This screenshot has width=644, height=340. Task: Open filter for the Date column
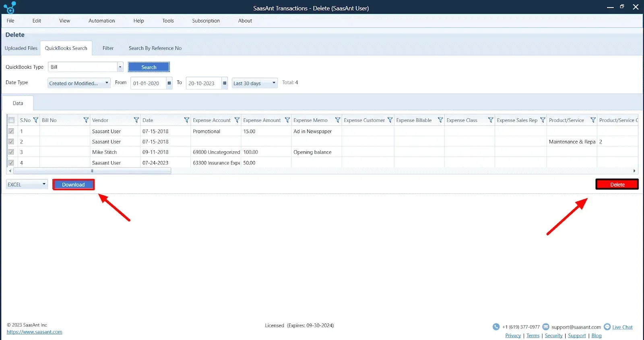click(186, 120)
